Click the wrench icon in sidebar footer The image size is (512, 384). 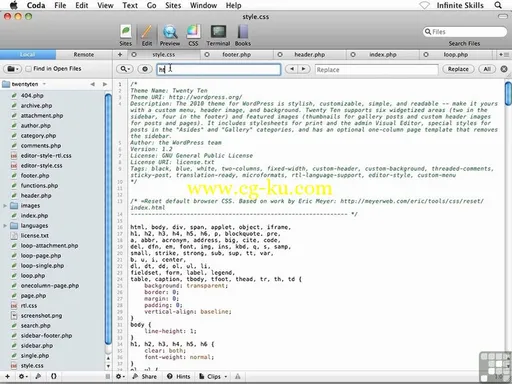(x=38, y=376)
